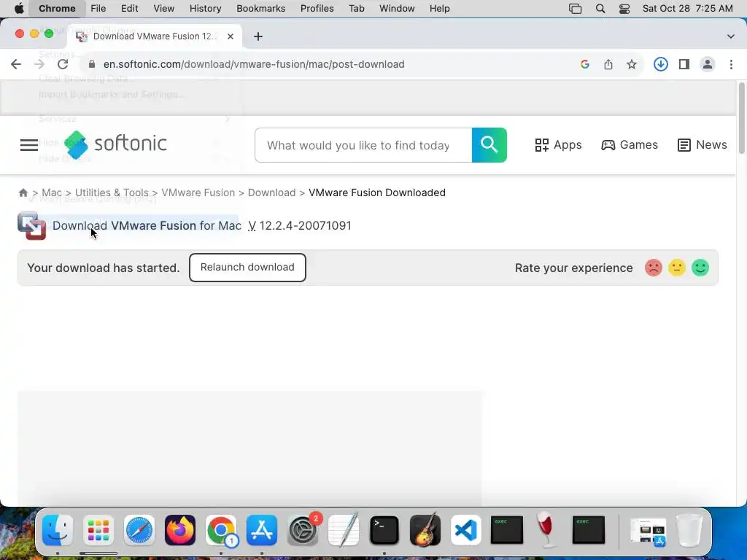Open Google icon in address bar
Viewport: 747px width, 560px height.
pyautogui.click(x=585, y=64)
